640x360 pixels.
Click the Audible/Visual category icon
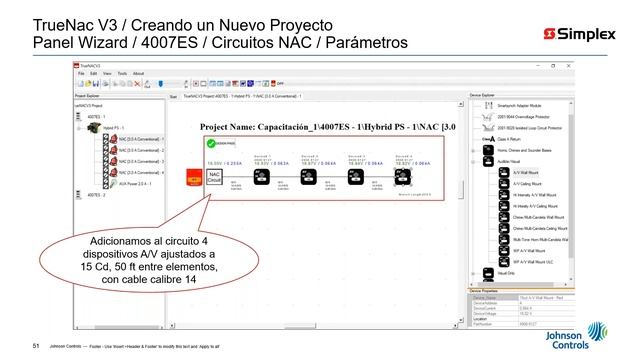coord(488,161)
